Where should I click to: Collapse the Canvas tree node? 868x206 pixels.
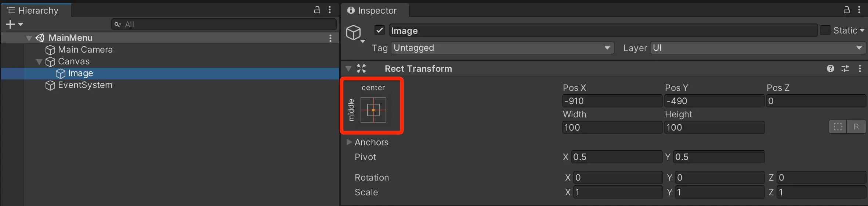click(39, 62)
